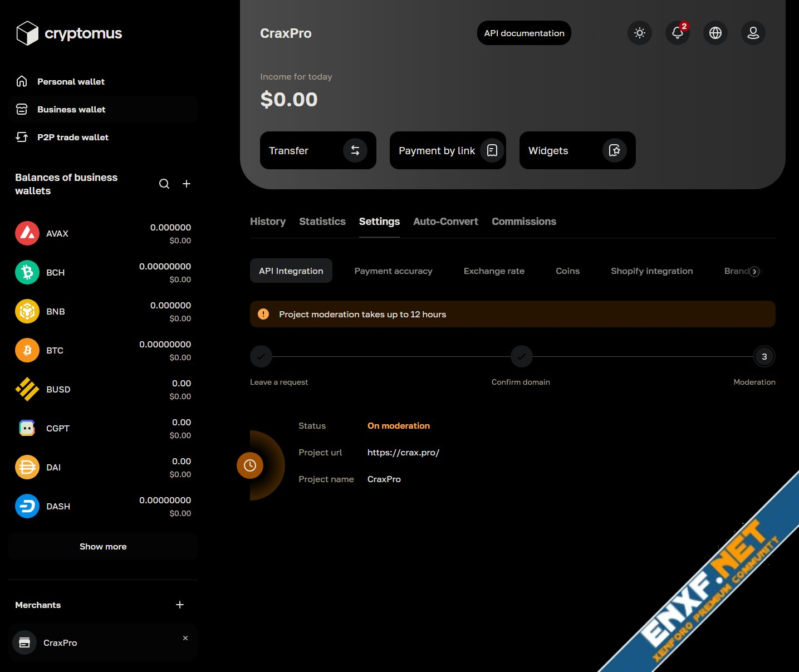
Task: Add a new merchant with plus icon
Action: tap(180, 605)
